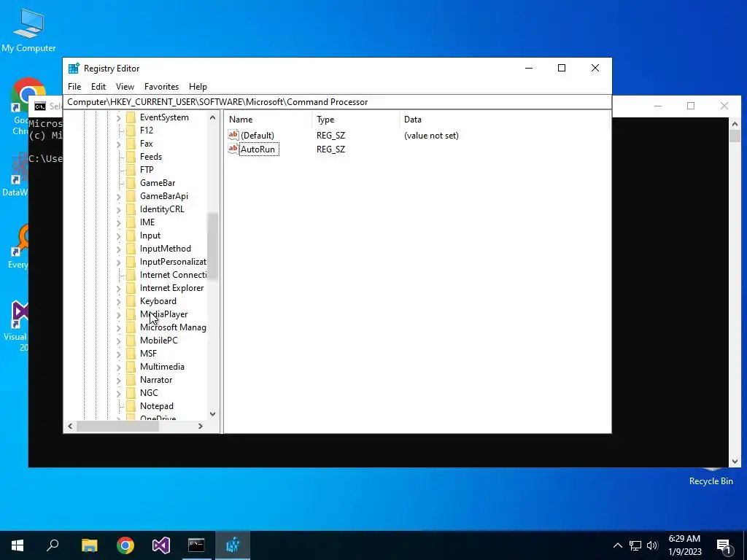Show hidden system tray icons
This screenshot has width=747, height=560.
pyautogui.click(x=617, y=545)
